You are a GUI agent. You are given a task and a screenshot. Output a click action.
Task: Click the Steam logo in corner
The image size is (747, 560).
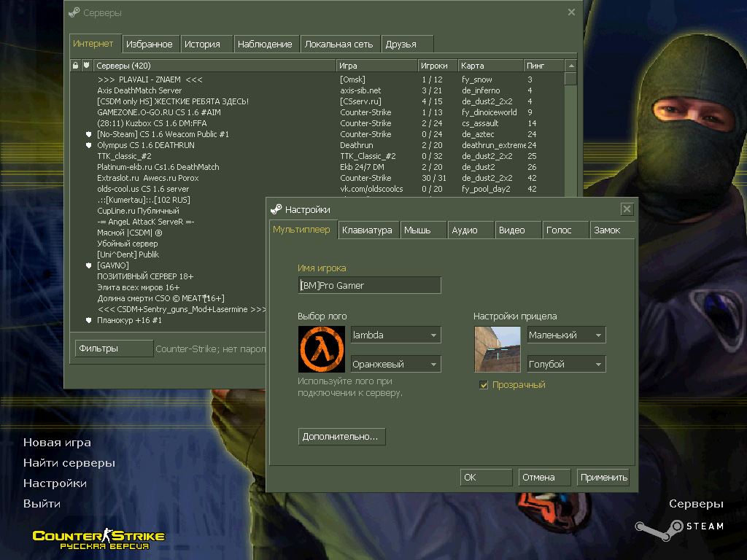point(680,529)
